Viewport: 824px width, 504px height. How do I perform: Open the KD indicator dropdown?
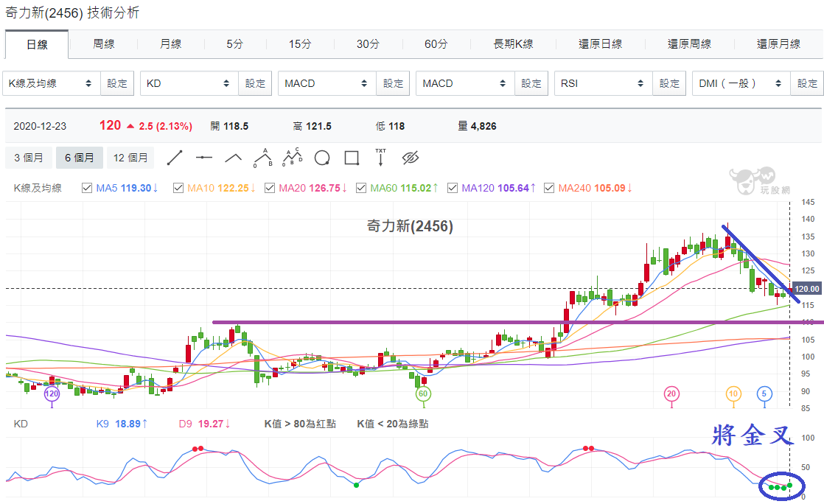click(189, 83)
